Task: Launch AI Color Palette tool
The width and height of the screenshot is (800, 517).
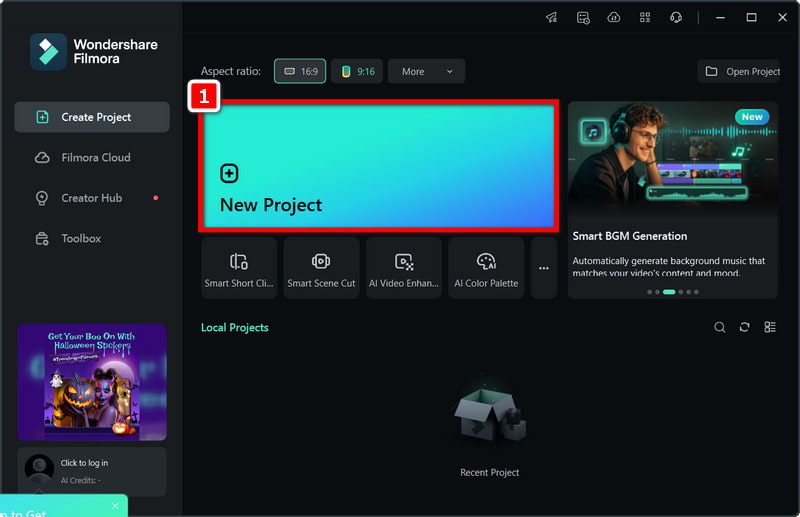Action: 486,268
